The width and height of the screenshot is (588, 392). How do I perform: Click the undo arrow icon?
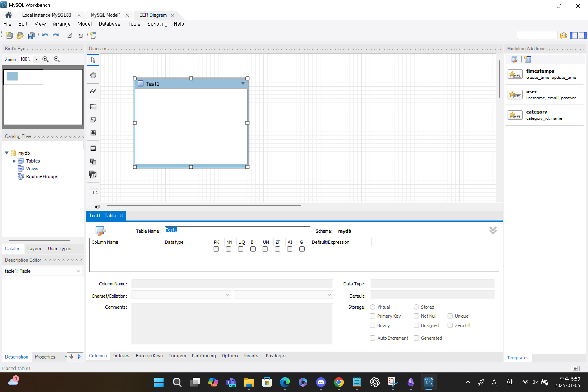pyautogui.click(x=45, y=36)
